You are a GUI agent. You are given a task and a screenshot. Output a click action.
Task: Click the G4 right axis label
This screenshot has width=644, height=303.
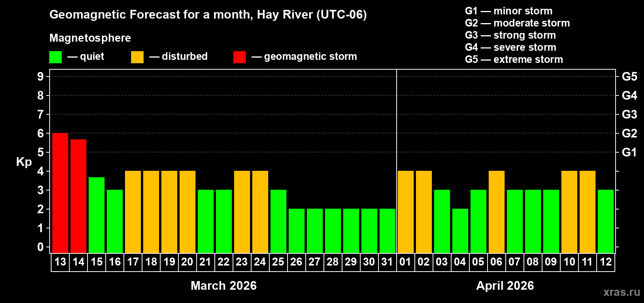coord(630,95)
